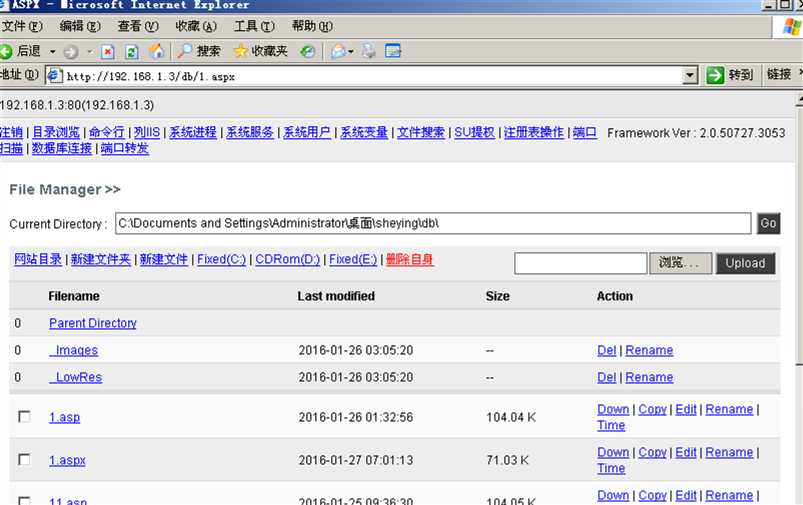Click Rename for the _LowRes folder
Viewport: 803px width, 505px height.
tap(649, 377)
